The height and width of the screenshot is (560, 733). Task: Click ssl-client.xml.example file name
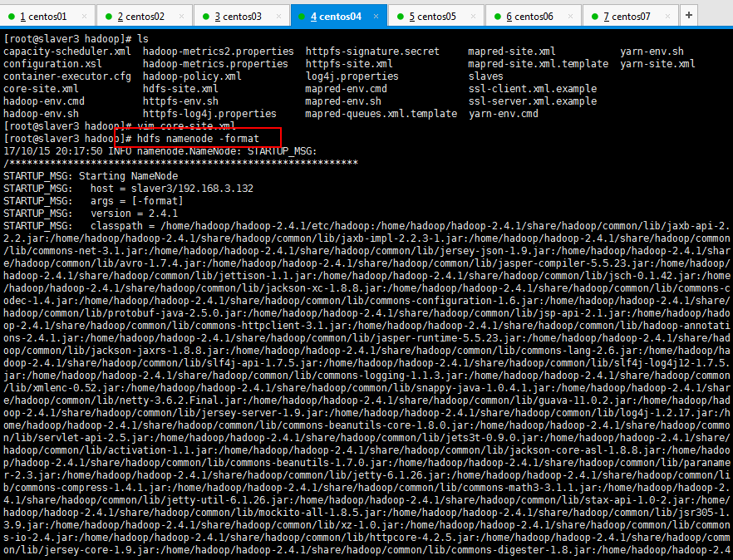533,89
